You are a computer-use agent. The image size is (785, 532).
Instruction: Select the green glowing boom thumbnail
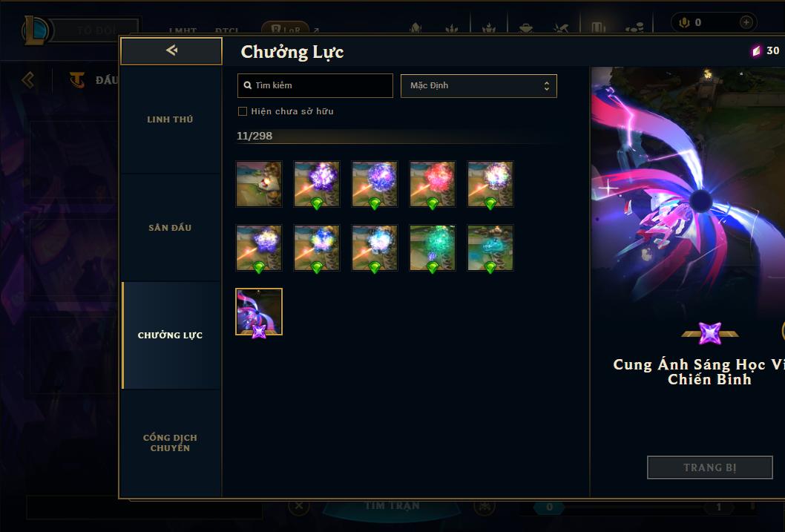pos(433,248)
